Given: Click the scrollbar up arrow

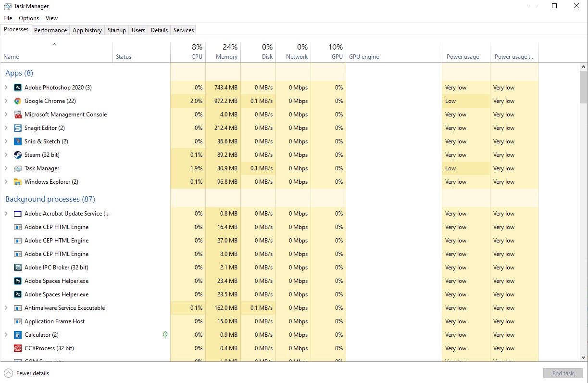Looking at the screenshot, I should click(x=584, y=66).
